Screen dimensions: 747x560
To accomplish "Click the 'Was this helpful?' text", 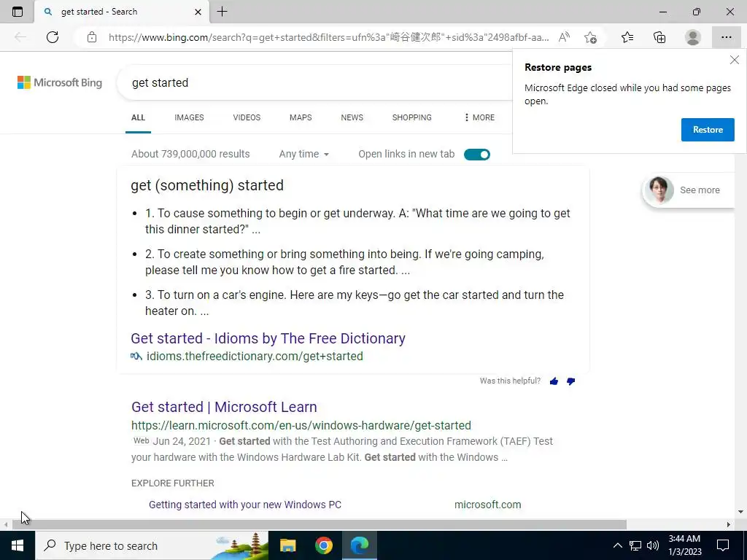I will [x=510, y=381].
